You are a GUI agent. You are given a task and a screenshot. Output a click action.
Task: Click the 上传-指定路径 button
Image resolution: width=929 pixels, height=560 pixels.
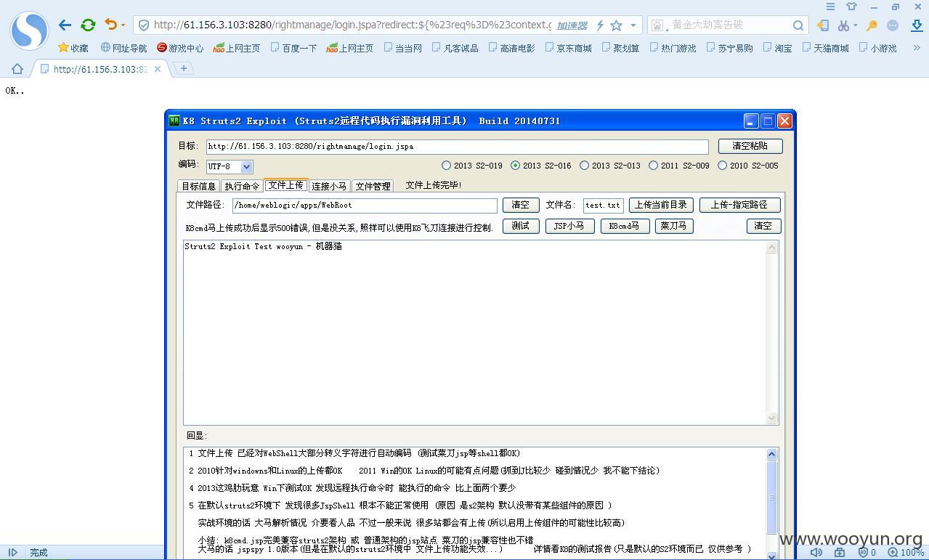click(x=739, y=205)
